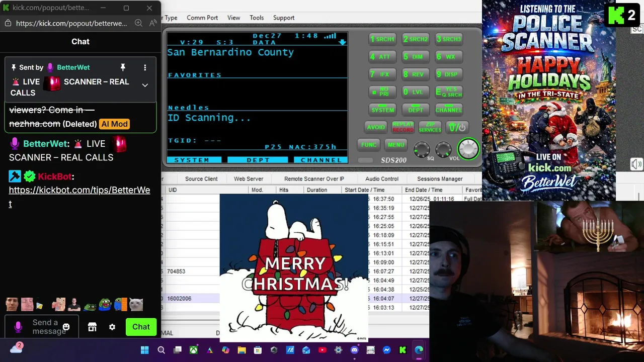Select the DEPT softkey on the display
The width and height of the screenshot is (644, 362).
point(258,160)
